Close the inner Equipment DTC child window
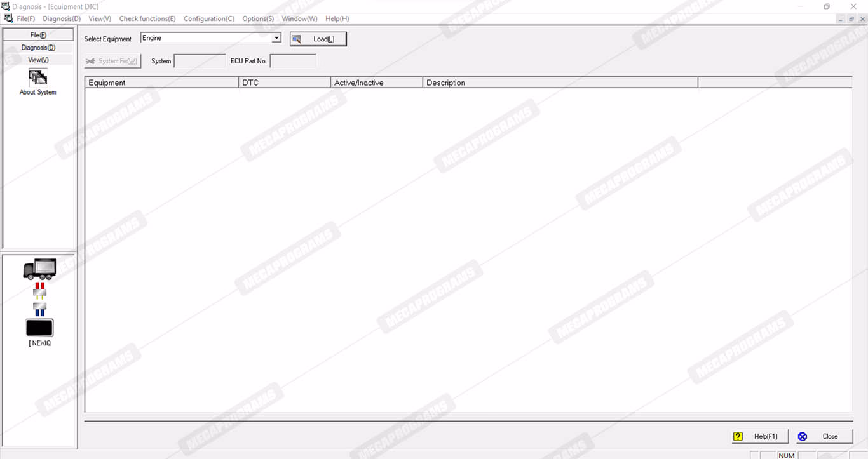Image resolution: width=868 pixels, height=459 pixels. coord(862,19)
